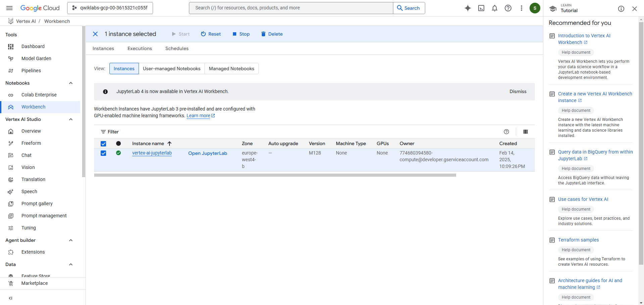Viewport: 644px width, 305px height.
Task: Open the main navigation hamburger menu
Action: (x=9, y=8)
